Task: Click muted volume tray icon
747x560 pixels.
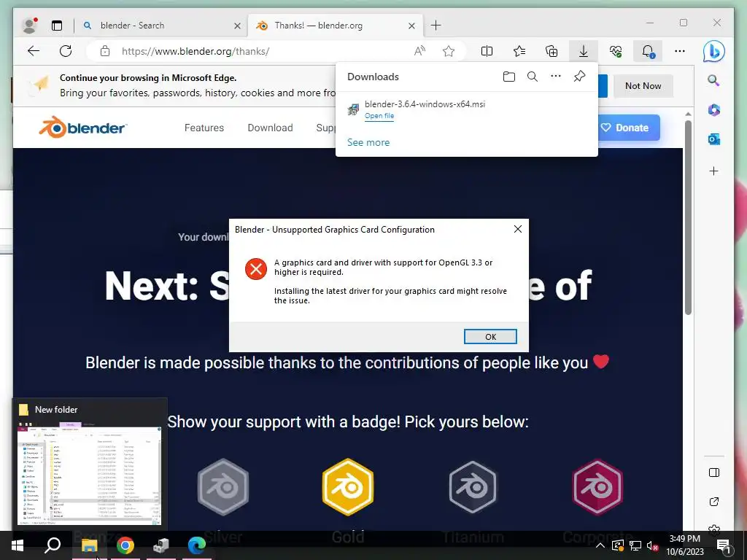Action: click(653, 545)
